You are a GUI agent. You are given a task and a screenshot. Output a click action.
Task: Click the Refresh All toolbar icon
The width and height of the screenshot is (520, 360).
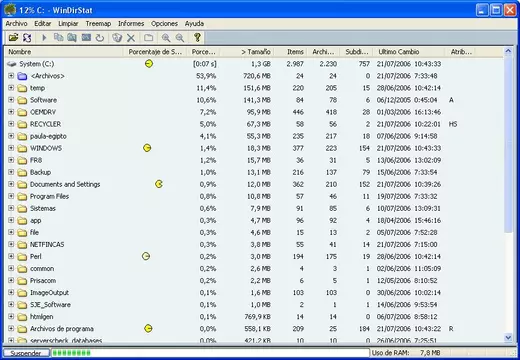[x=27, y=37]
